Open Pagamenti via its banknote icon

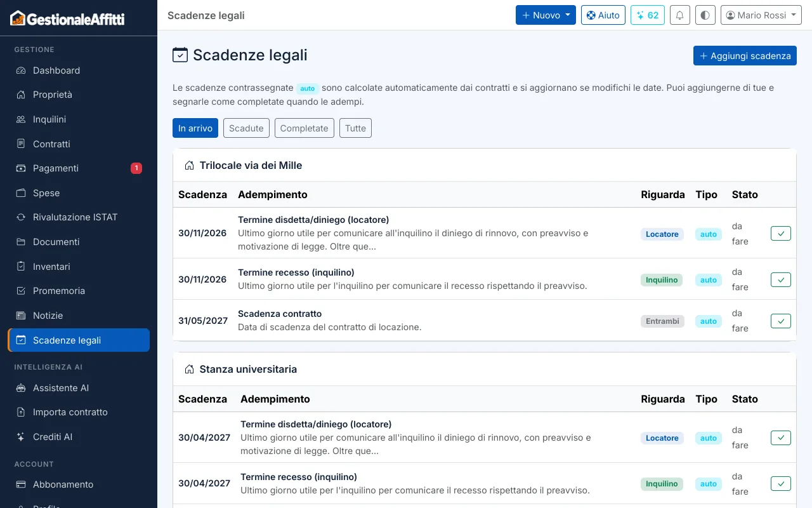21,168
